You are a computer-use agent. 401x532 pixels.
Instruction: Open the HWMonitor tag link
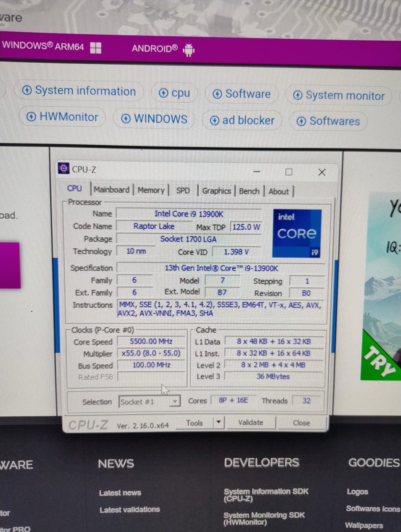click(x=62, y=117)
